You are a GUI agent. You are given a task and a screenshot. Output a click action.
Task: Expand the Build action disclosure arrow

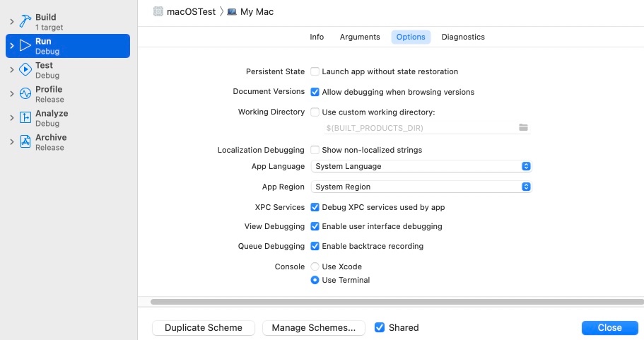pyautogui.click(x=11, y=22)
